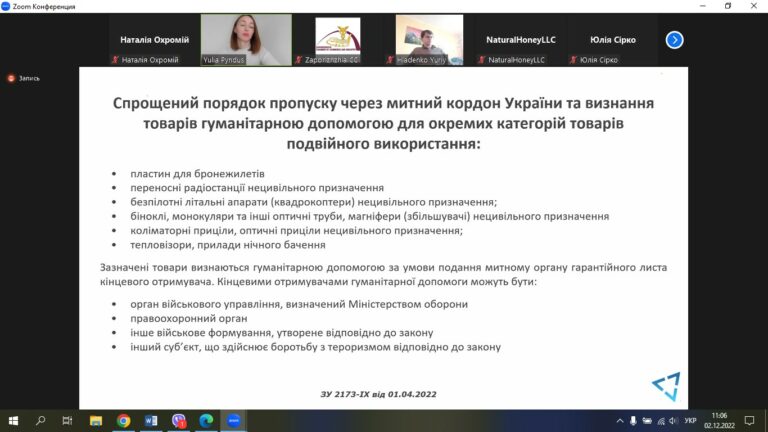Expand hidden system tray icons
This screenshot has height=432, width=768.
click(620, 421)
